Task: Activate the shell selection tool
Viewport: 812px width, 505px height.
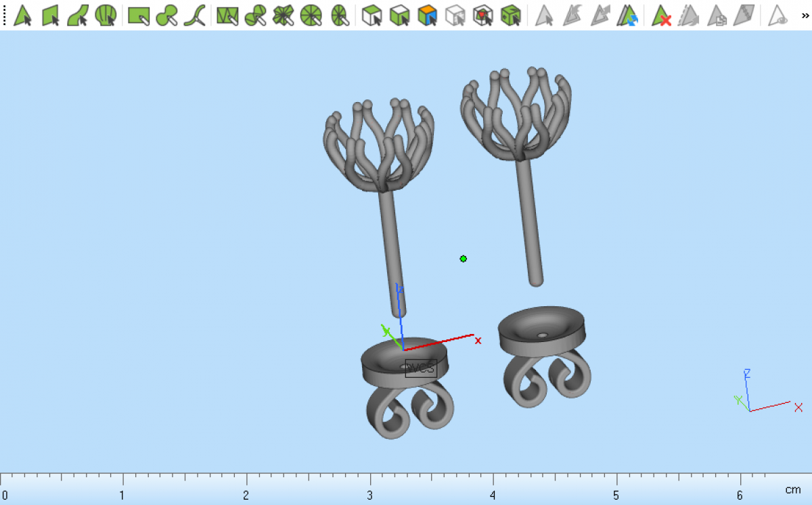Action: click(105, 15)
